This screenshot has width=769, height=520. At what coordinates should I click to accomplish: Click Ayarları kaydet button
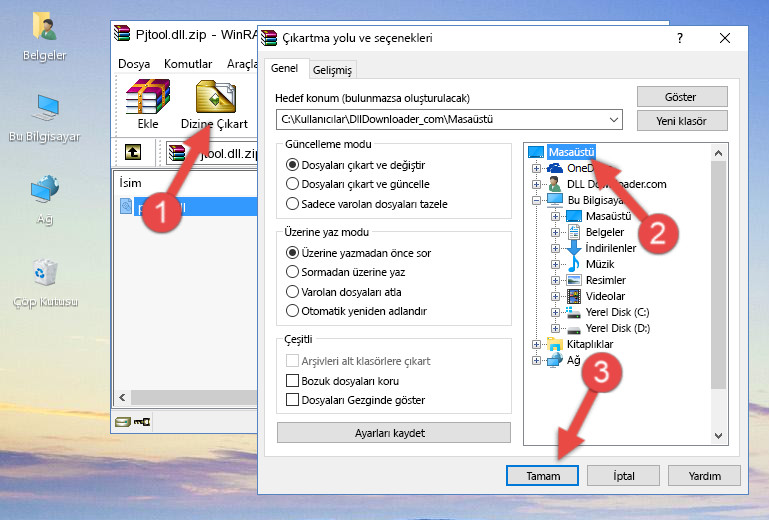(x=393, y=433)
